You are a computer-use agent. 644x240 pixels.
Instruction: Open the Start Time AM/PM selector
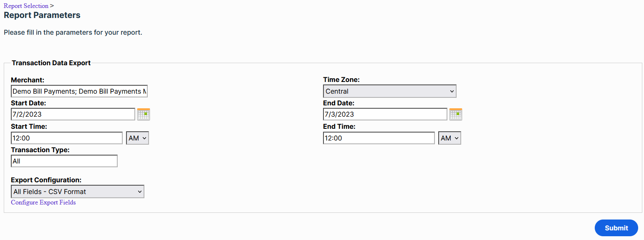pyautogui.click(x=137, y=138)
